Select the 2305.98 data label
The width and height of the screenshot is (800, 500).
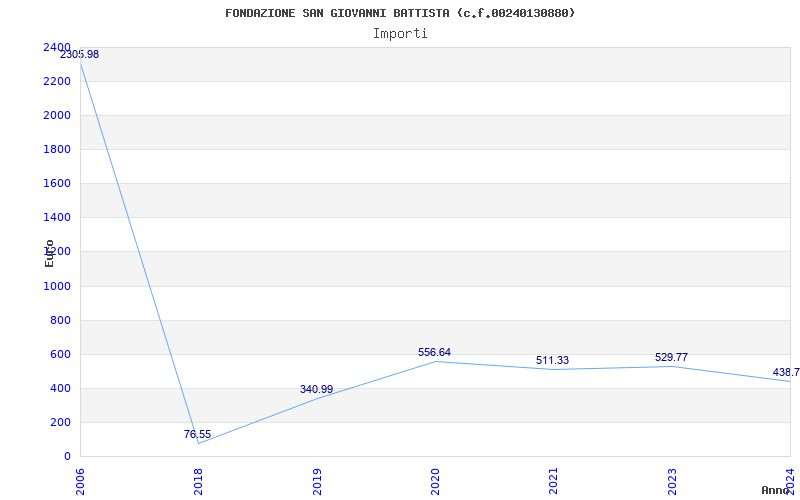coord(80,55)
